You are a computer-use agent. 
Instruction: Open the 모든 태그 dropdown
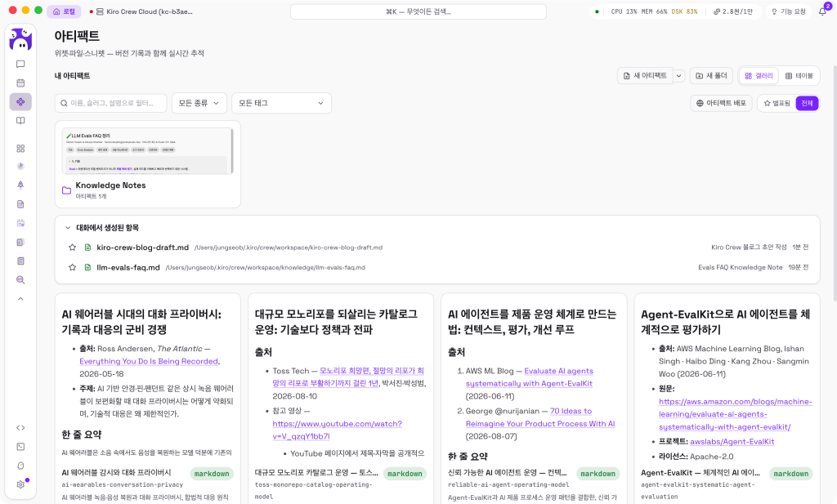coord(281,103)
